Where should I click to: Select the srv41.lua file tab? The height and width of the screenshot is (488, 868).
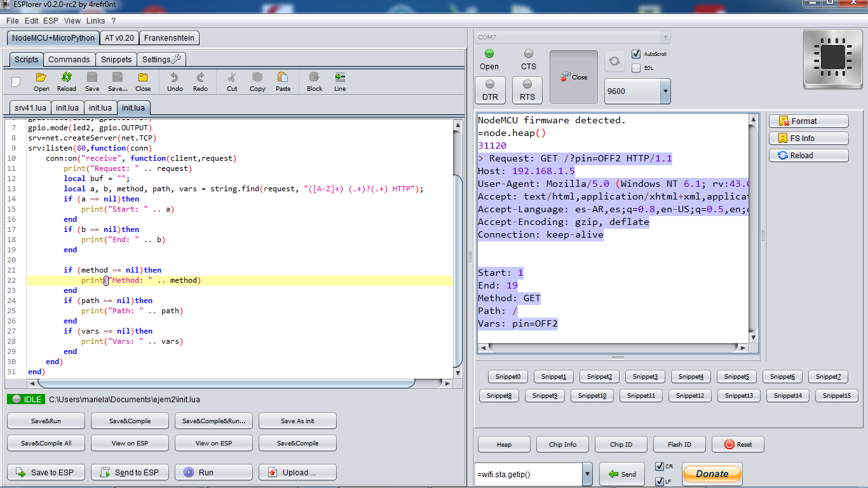[x=31, y=108]
